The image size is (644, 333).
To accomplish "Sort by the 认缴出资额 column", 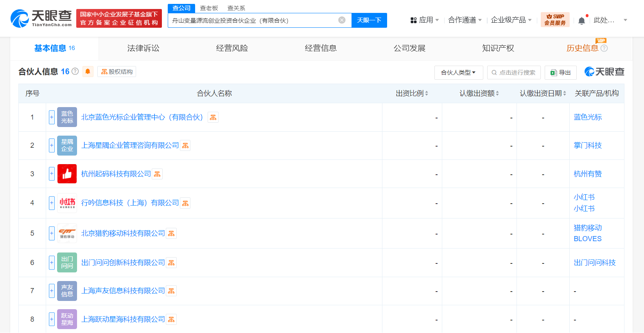I will (x=479, y=93).
